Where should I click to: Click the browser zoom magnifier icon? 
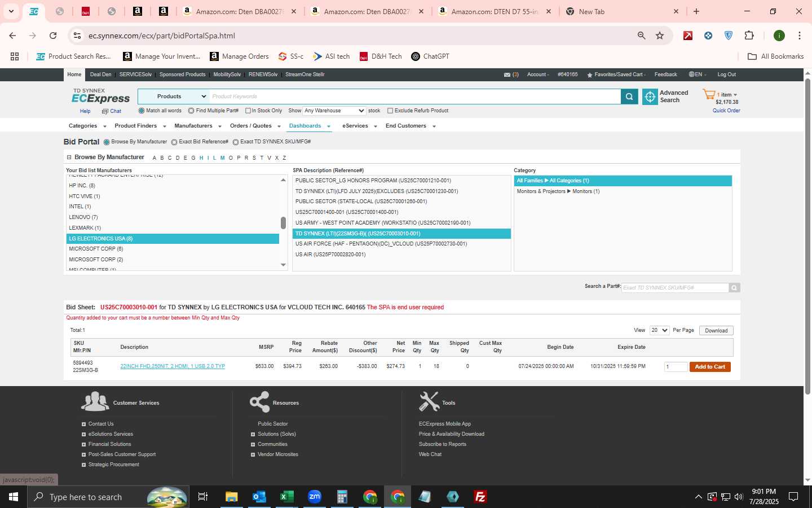coord(641,36)
